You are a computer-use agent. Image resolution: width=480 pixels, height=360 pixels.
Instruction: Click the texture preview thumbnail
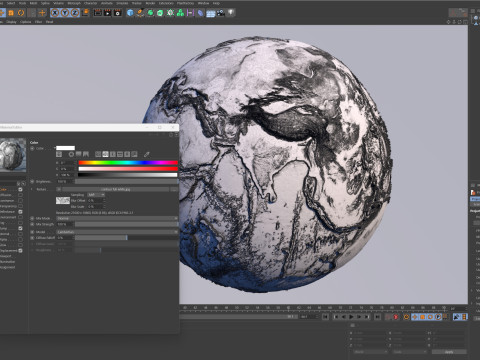point(63,200)
